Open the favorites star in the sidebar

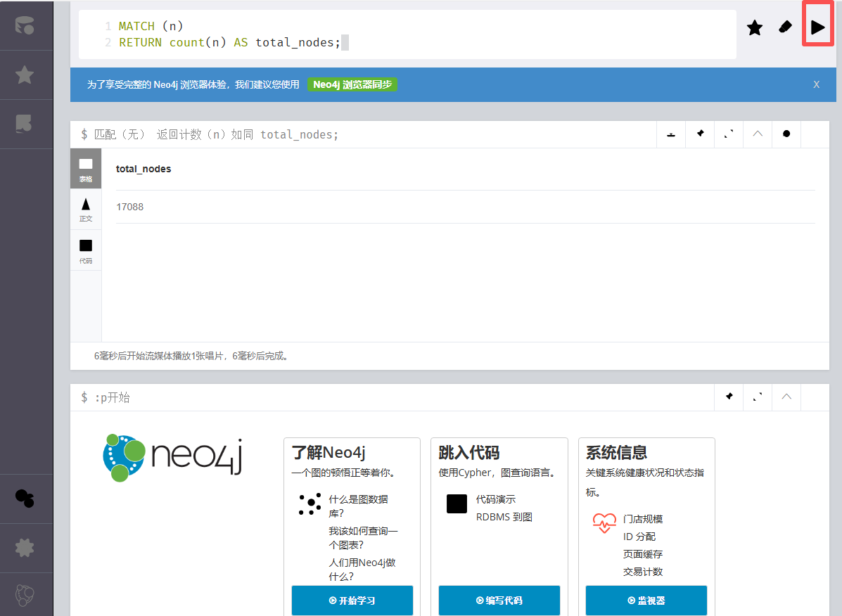25,75
